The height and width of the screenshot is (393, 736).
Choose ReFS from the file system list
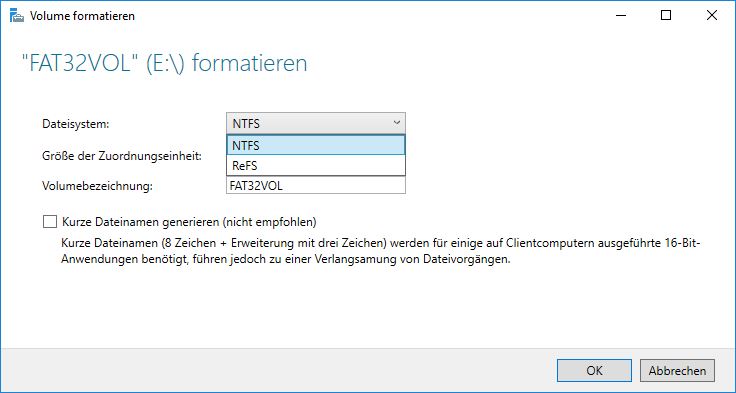(x=316, y=165)
